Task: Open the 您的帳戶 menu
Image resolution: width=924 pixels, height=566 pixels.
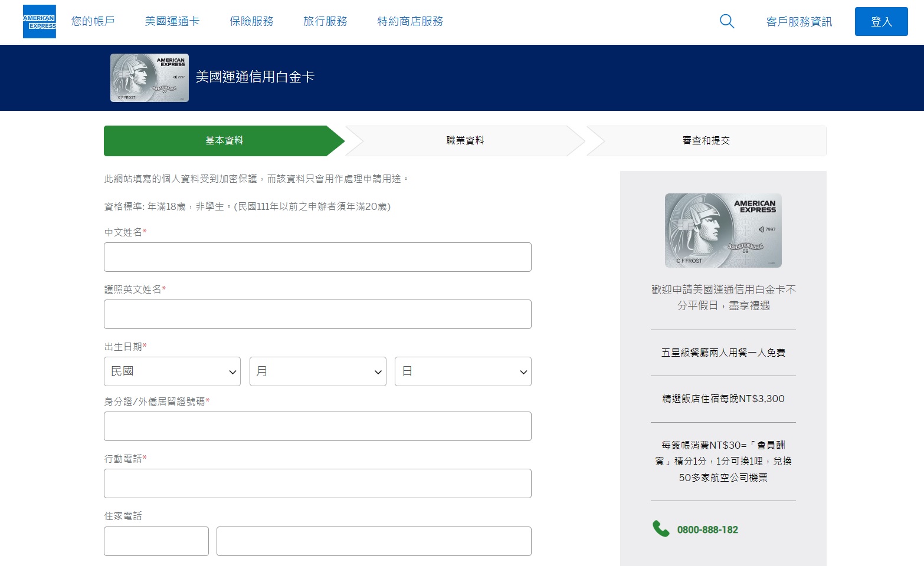Action: coord(93,22)
